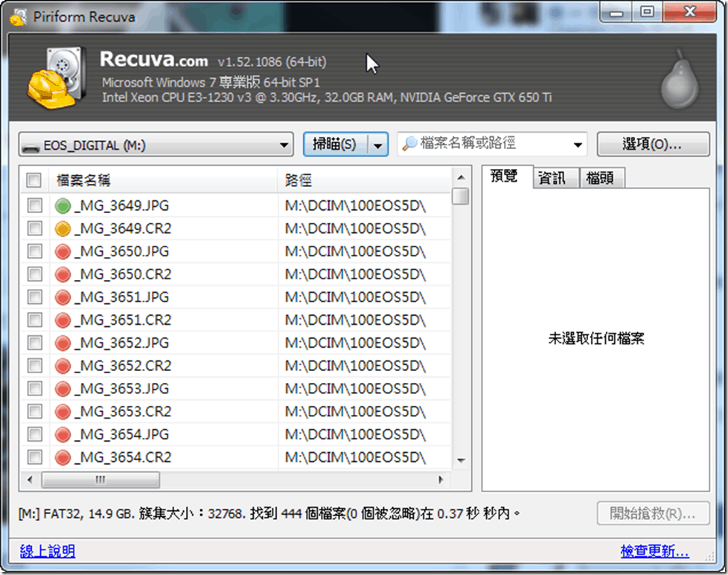The height and width of the screenshot is (575, 728).
Task: Click the horizontal scrollbar thumb of file list
Action: point(100,480)
